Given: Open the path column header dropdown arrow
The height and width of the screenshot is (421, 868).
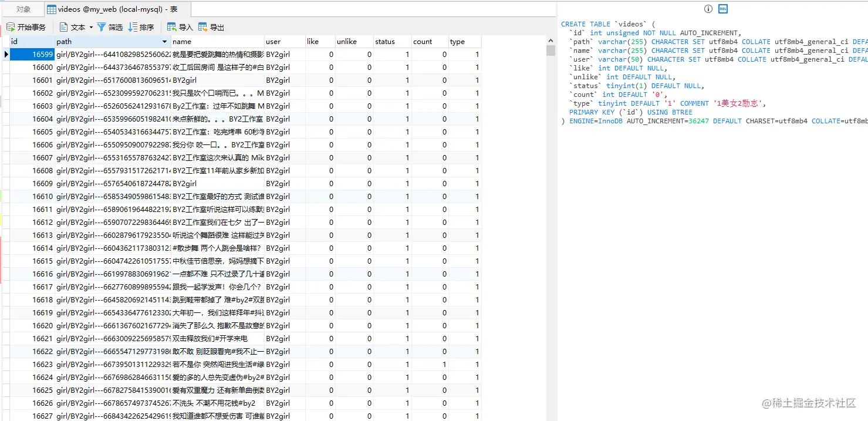Looking at the screenshot, I should 165,42.
